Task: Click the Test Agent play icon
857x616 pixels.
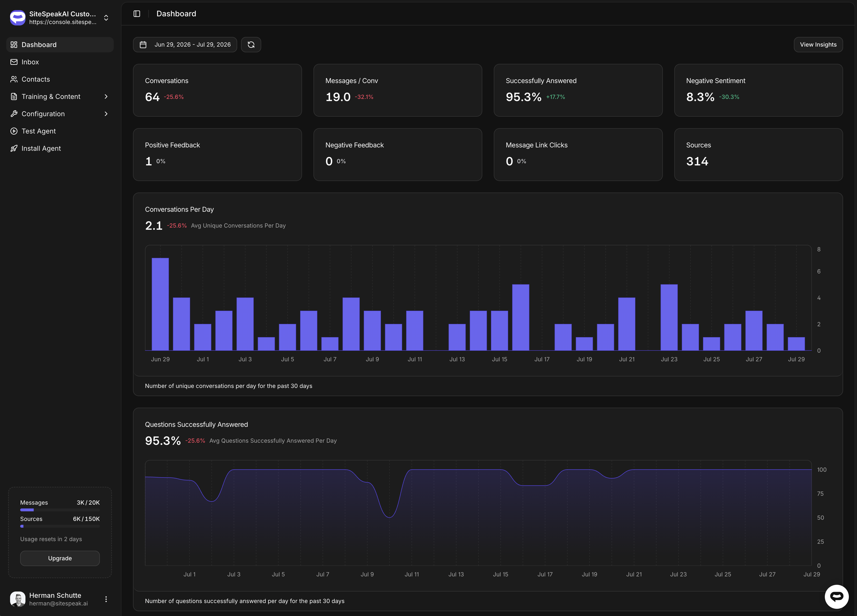Action: coord(14,131)
